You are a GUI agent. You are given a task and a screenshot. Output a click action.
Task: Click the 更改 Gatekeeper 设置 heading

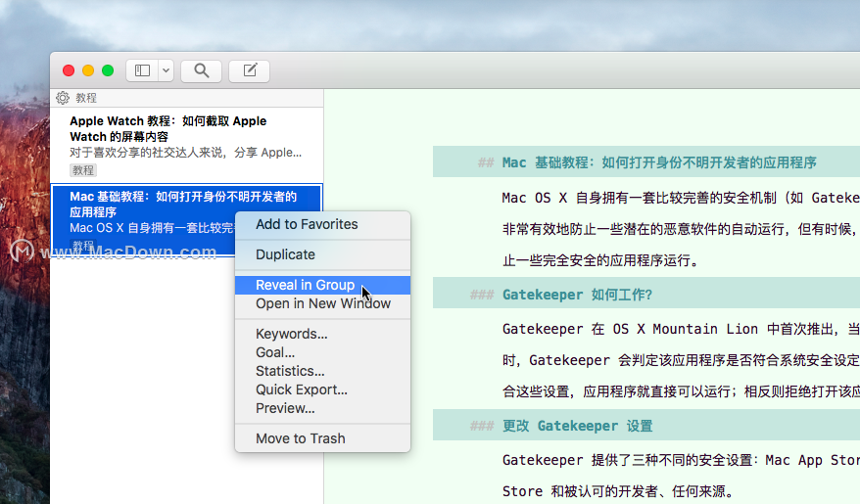point(577,426)
